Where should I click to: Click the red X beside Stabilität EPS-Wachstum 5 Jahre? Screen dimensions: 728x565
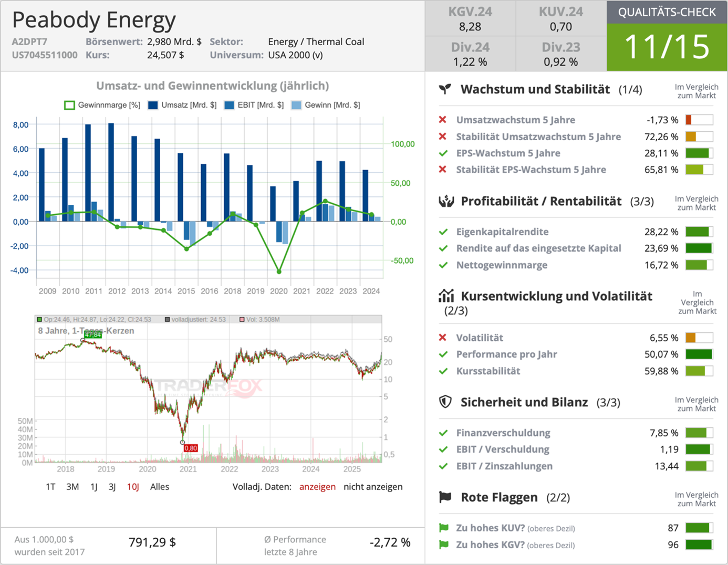point(443,170)
